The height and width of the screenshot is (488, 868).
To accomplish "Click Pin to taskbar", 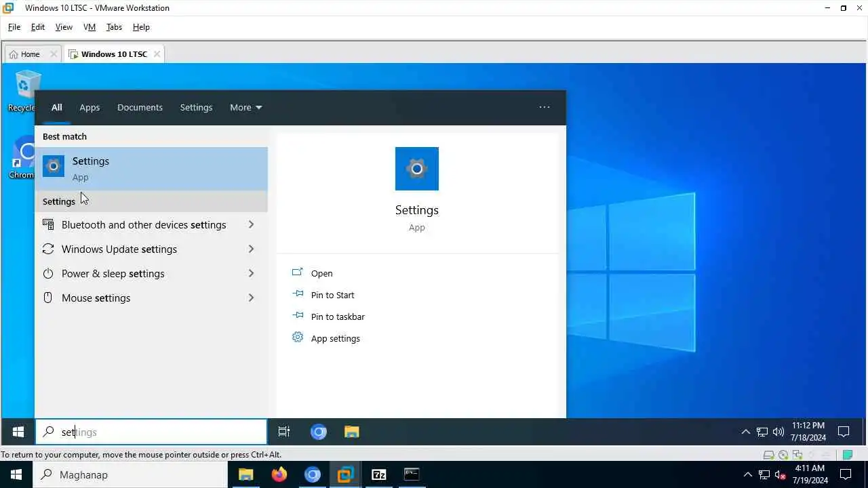I will [x=338, y=317].
